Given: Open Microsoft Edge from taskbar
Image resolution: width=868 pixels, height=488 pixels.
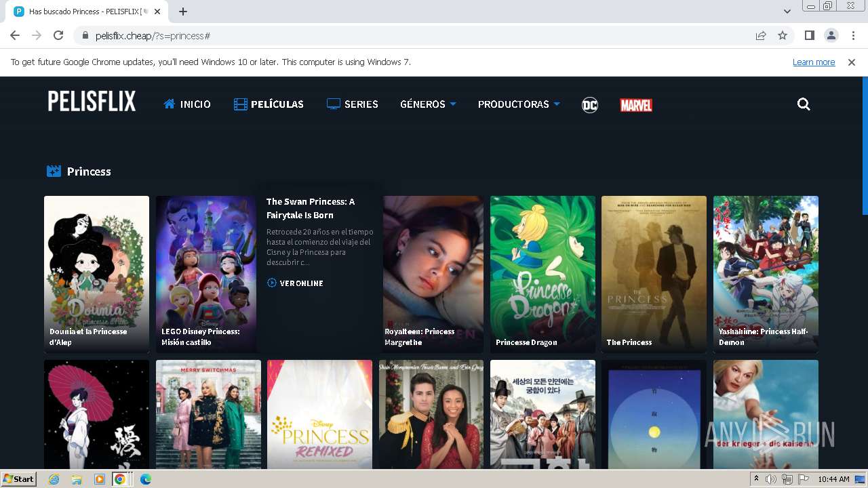Looking at the screenshot, I should [145, 479].
